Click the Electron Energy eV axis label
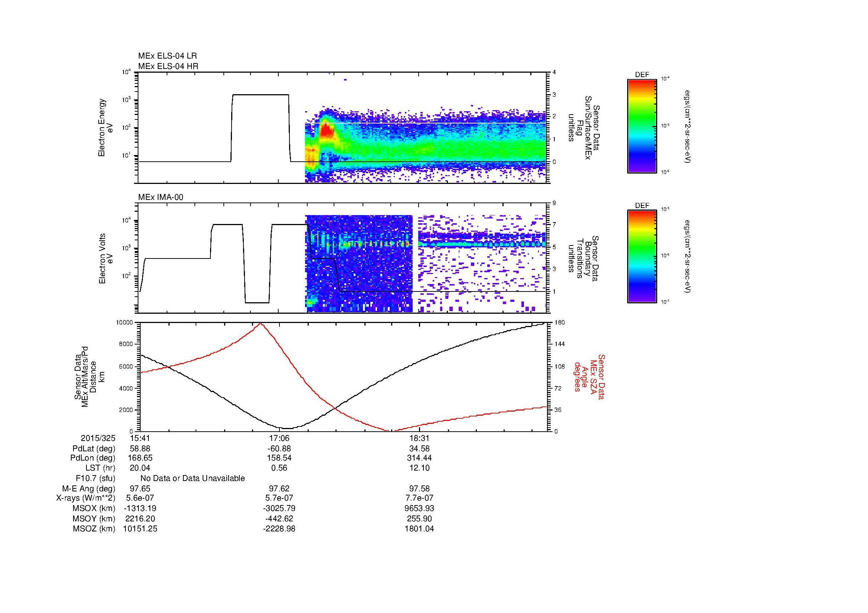The width and height of the screenshot is (868, 613). pyautogui.click(x=106, y=128)
